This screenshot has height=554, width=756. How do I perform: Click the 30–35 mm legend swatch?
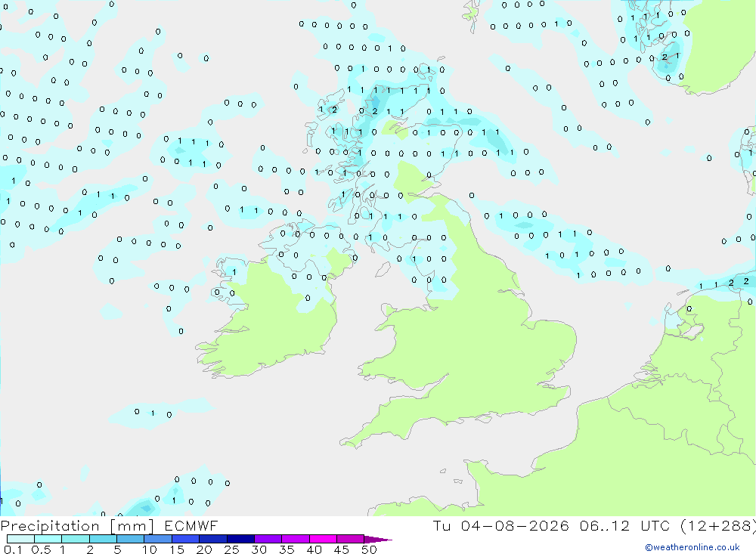[268, 539]
